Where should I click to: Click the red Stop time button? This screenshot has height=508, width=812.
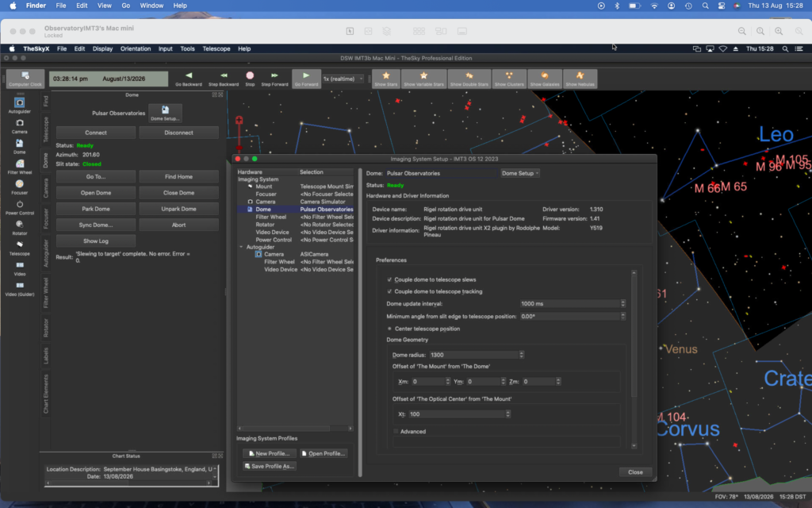click(250, 79)
